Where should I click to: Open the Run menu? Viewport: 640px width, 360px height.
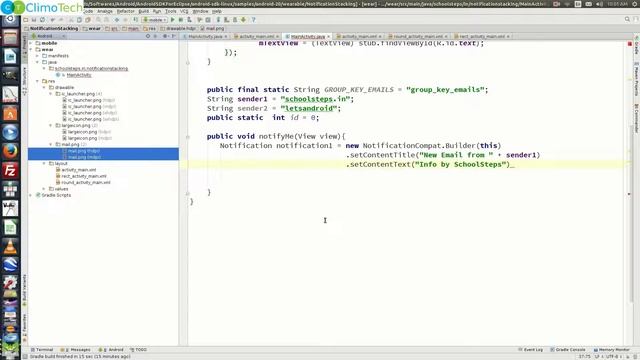157,11
